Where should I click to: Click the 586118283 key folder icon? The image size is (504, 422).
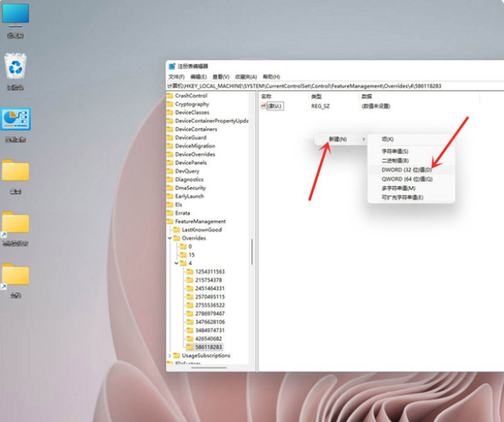[189, 347]
